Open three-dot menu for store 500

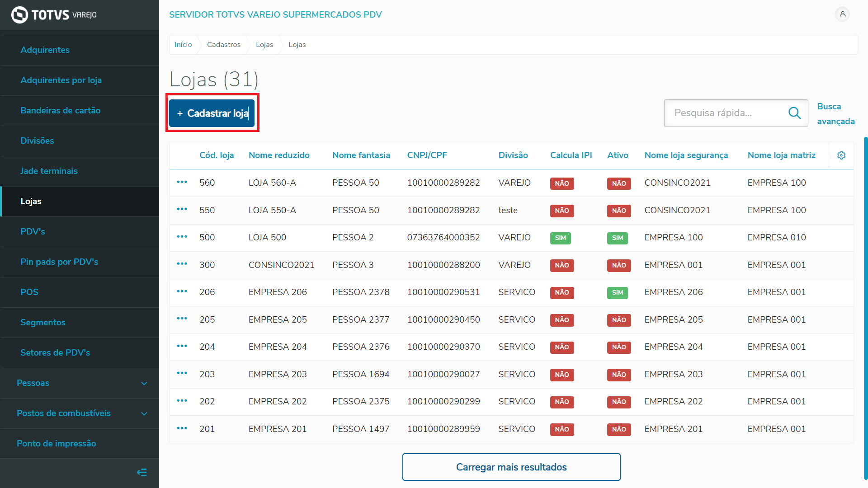[182, 237]
